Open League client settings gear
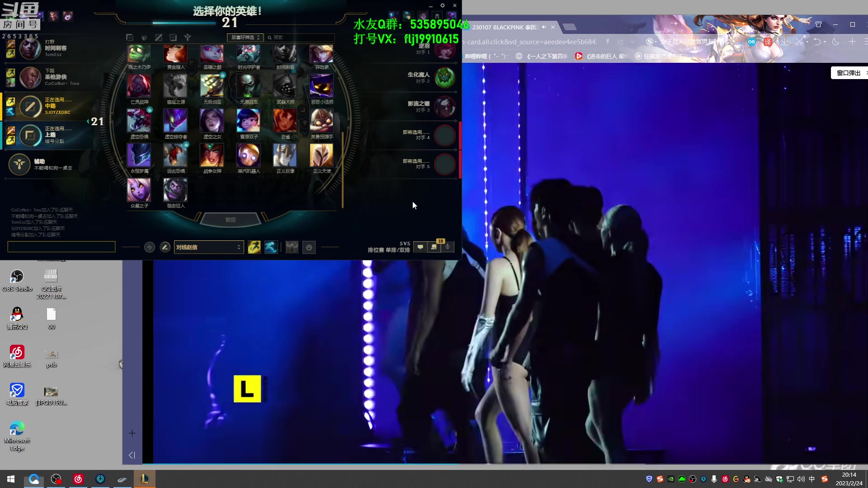868x488 pixels. coord(443,5)
